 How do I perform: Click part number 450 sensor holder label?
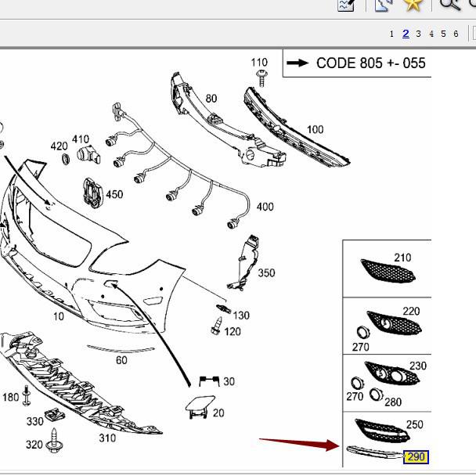click(114, 194)
